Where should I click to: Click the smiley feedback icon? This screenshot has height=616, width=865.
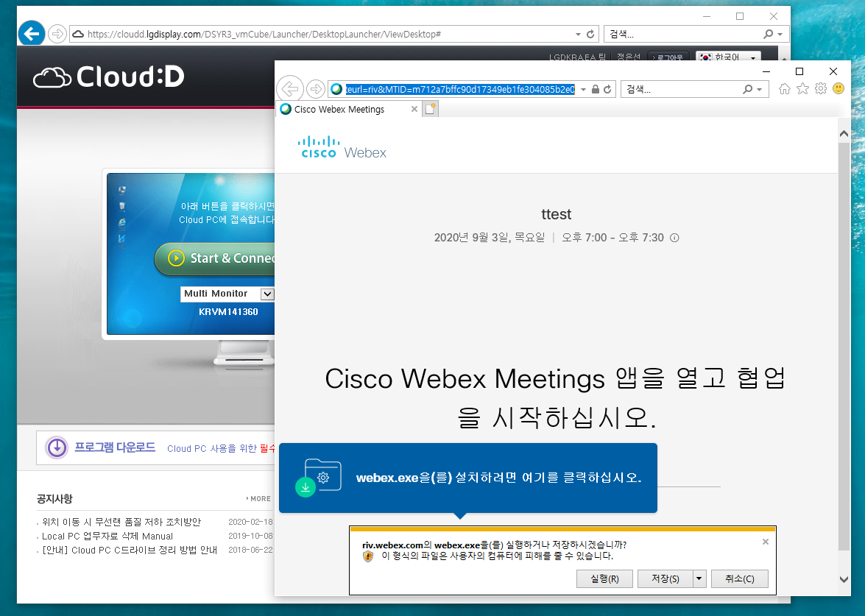(x=838, y=89)
